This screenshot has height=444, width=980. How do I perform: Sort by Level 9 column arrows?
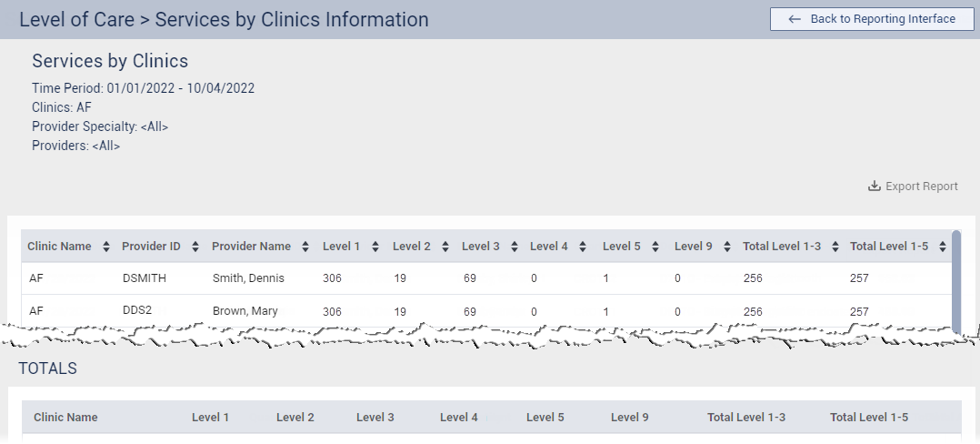tap(727, 247)
